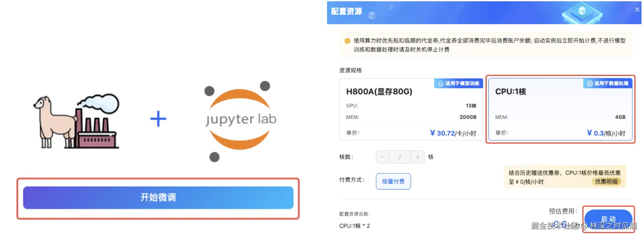This screenshot has width=644, height=237.
Task: Click the jupyter lab logo
Action: click(x=240, y=121)
